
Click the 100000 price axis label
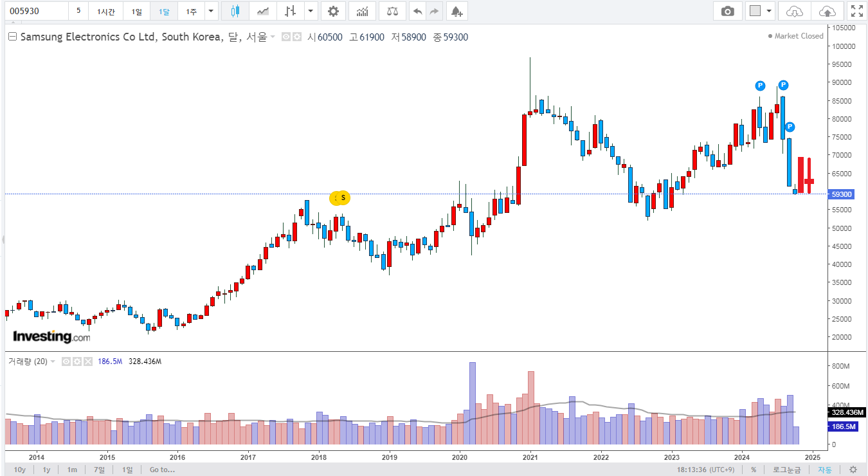(844, 46)
